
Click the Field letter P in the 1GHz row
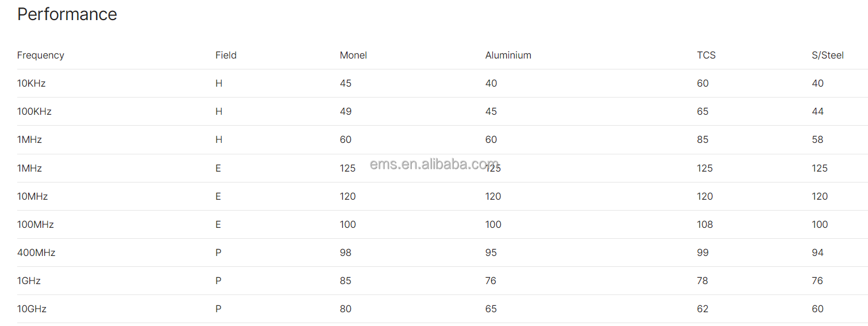[x=218, y=281]
